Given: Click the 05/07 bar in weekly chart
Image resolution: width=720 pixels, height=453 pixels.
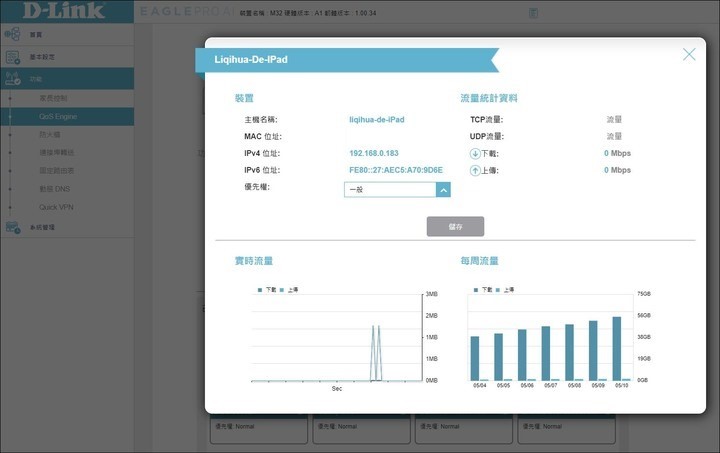Looking at the screenshot, I should coord(546,353).
